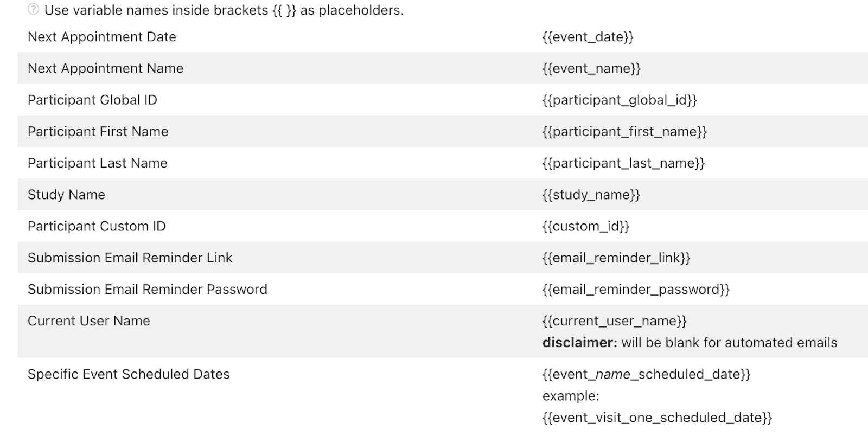Screen dimensions: 868x436
Task: Select the Participant First Name label
Action: coord(98,131)
